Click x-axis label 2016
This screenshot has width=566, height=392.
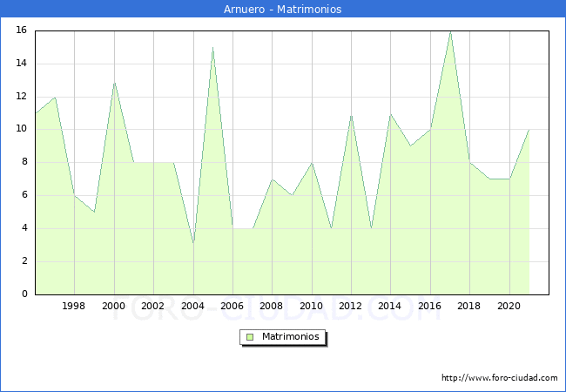point(429,306)
